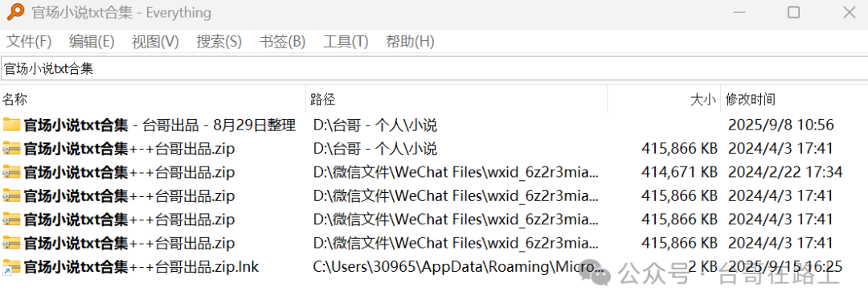
Task: Open the 视图(V) menu
Action: (x=155, y=42)
